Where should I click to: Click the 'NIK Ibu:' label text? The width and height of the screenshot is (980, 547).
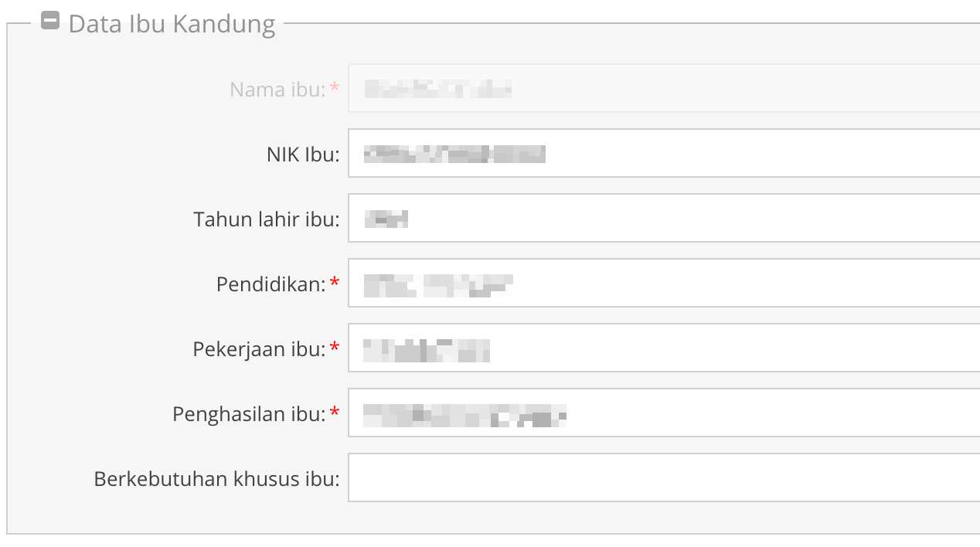(303, 155)
